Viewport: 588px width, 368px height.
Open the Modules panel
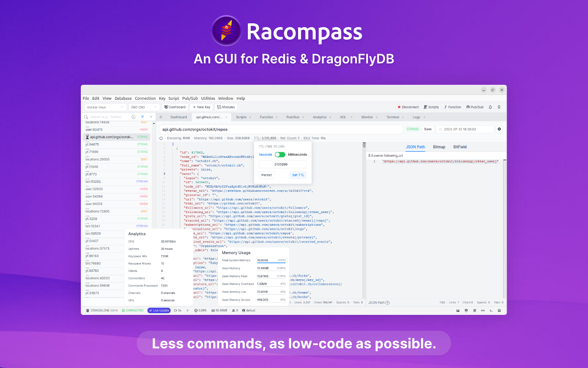(226, 107)
